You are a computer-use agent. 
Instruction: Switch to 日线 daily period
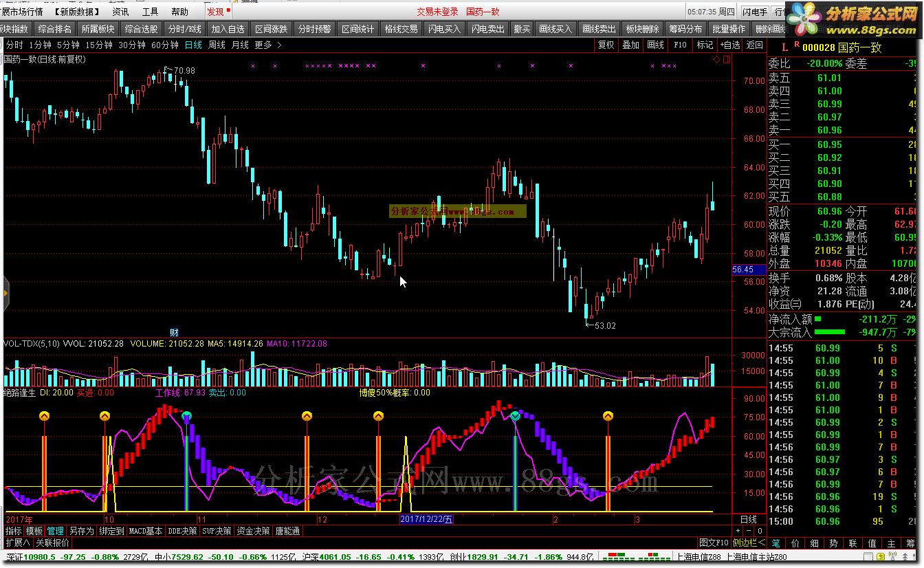point(193,45)
